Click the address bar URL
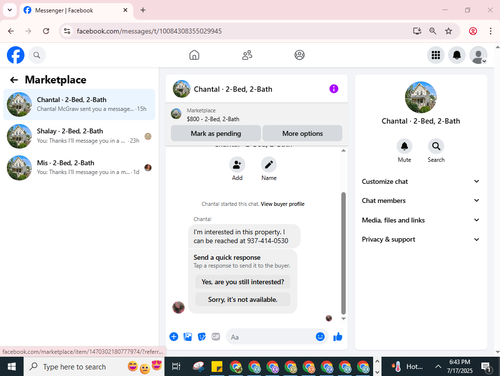Image resolution: width=500 pixels, height=376 pixels. click(x=149, y=31)
